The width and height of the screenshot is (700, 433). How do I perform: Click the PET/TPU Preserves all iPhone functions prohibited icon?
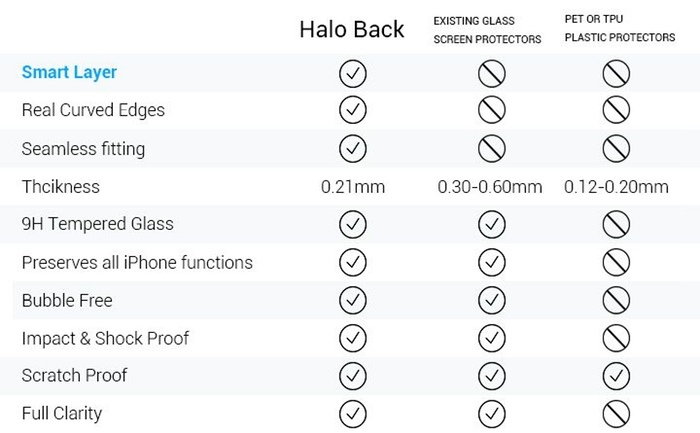[616, 262]
